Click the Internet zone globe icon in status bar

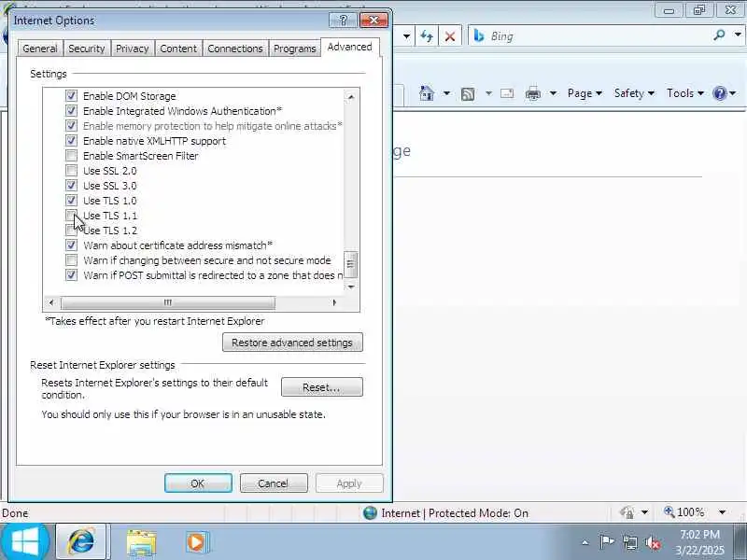(x=370, y=512)
